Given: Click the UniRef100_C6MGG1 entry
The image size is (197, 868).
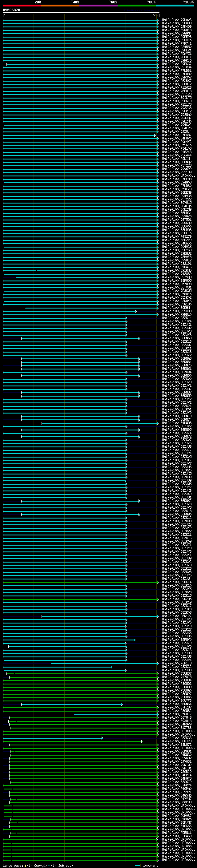Looking at the screenshot, I should click(177, 751).
